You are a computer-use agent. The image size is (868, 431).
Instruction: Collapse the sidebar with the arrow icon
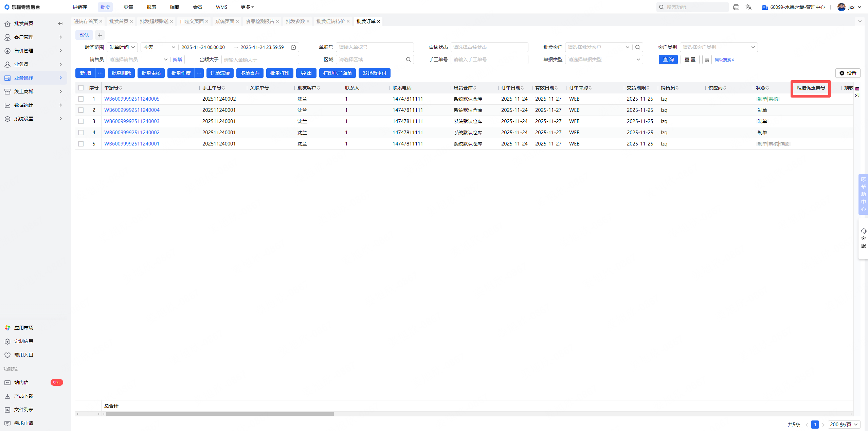60,23
